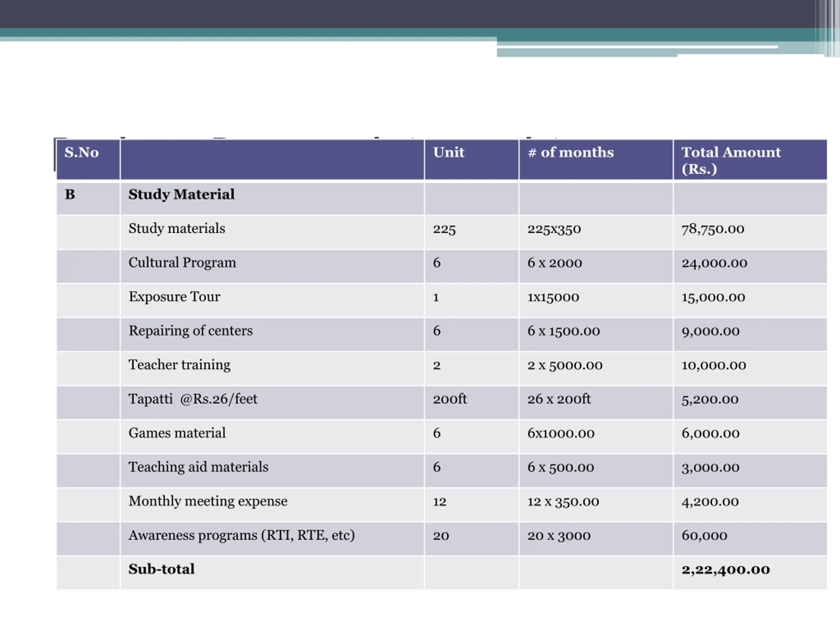Click the Study materials row label
The width and height of the screenshot is (840, 630).
177,229
